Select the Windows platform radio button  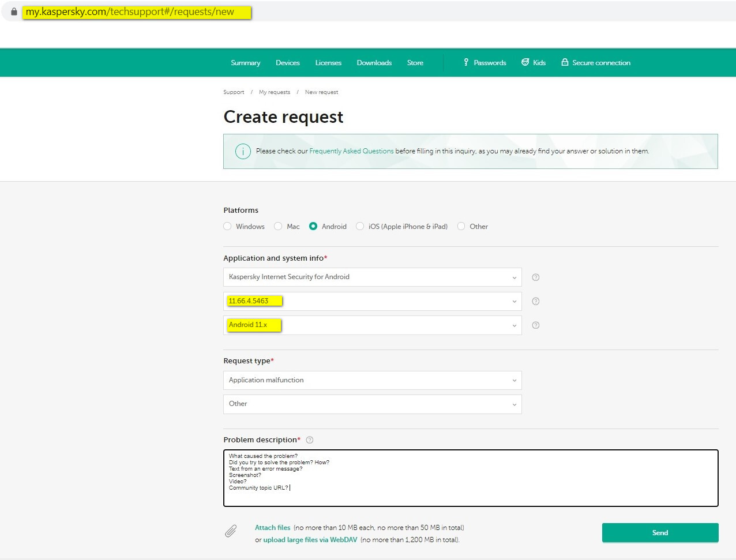tap(227, 226)
